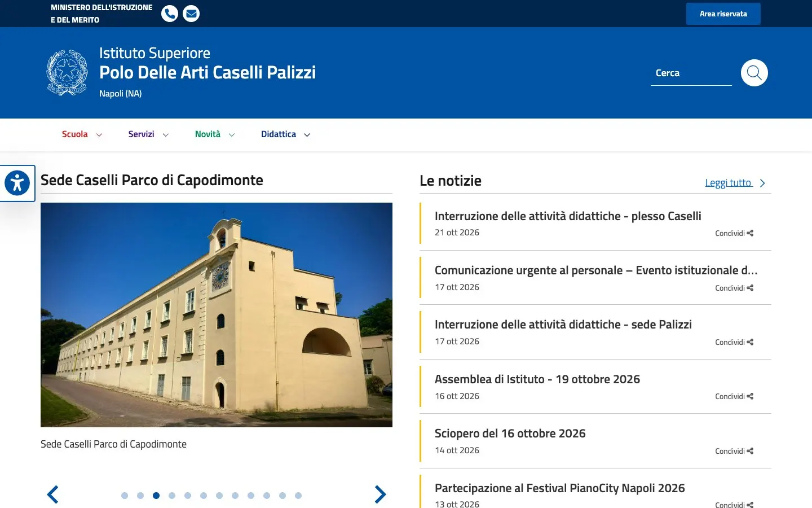
Task: Click the Sede Caselli building photo
Action: tap(217, 315)
